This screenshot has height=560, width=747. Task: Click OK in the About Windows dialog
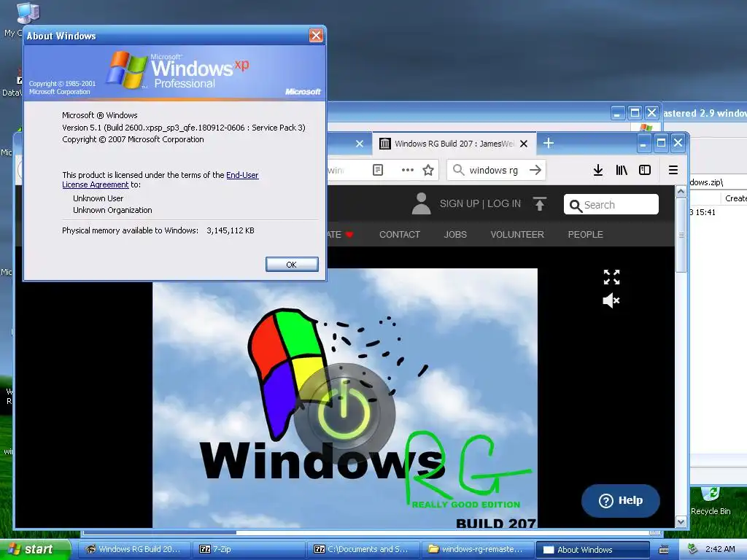(292, 264)
